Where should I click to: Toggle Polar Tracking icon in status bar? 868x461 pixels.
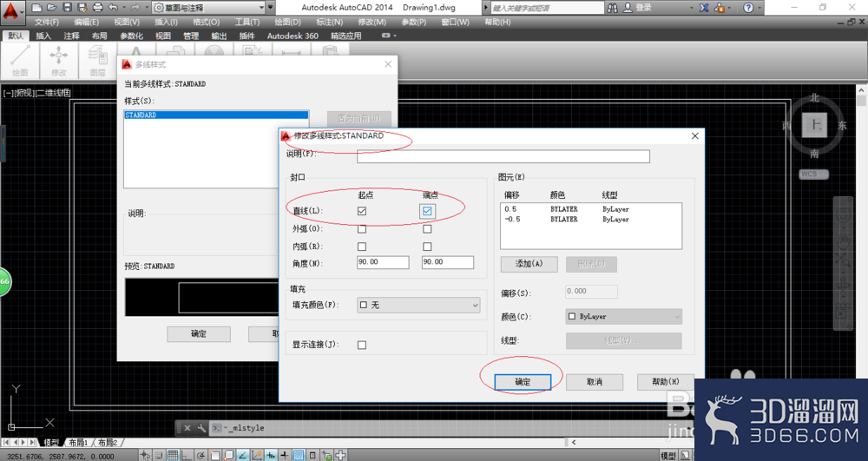coord(201,455)
